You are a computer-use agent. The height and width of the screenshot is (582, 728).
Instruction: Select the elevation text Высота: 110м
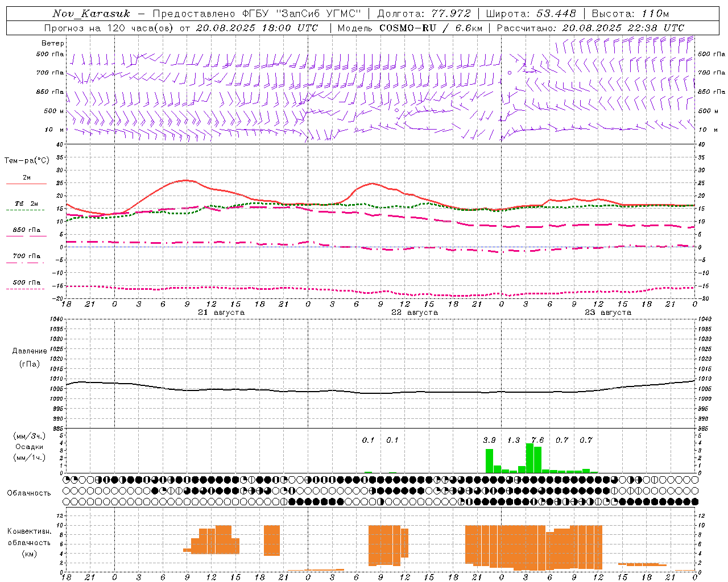coord(630,14)
